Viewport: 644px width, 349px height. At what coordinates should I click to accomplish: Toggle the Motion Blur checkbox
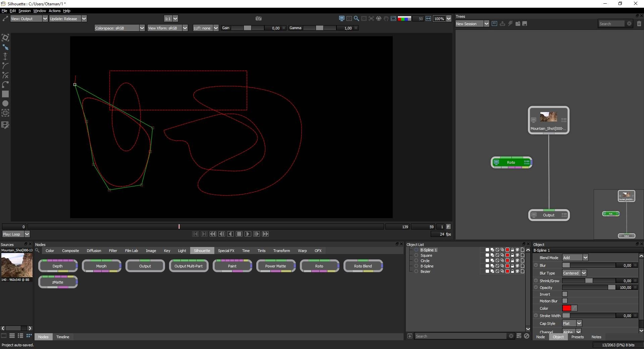pos(565,301)
